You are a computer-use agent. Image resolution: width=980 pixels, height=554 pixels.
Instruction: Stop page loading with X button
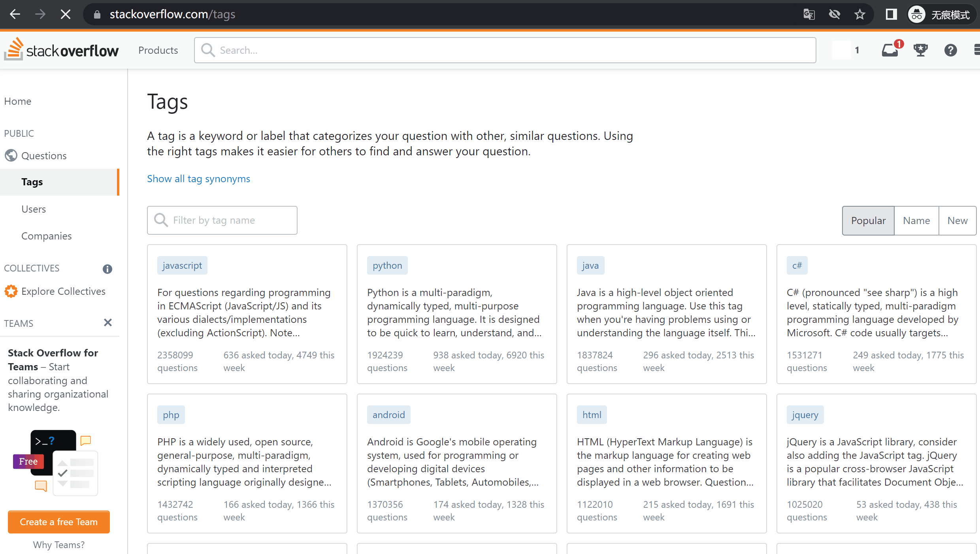65,15
